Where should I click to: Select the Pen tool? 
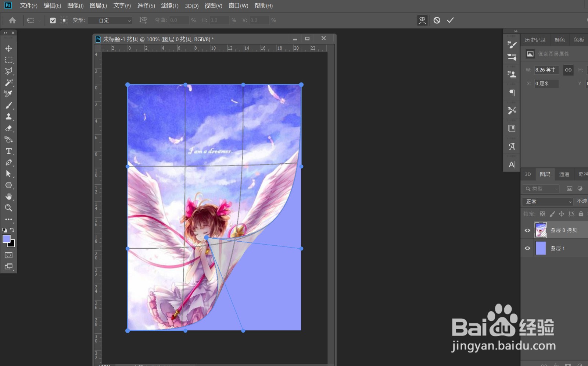(8, 163)
